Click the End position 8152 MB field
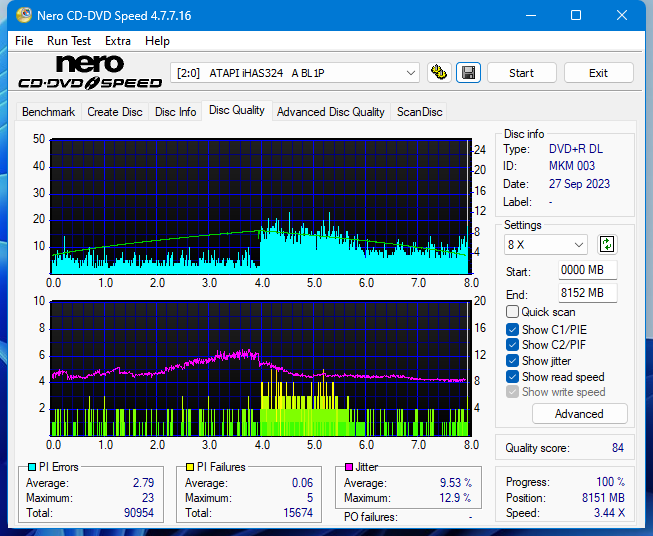The width and height of the screenshot is (653, 536). point(588,293)
